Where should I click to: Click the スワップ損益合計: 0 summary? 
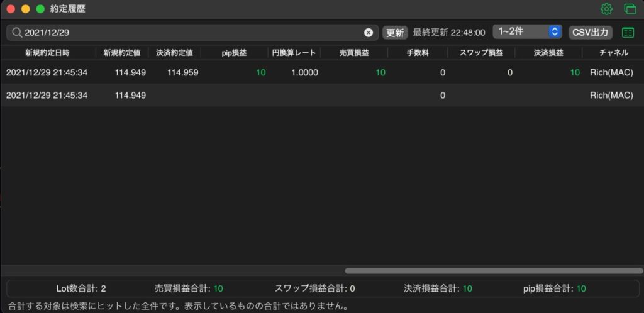(x=315, y=288)
